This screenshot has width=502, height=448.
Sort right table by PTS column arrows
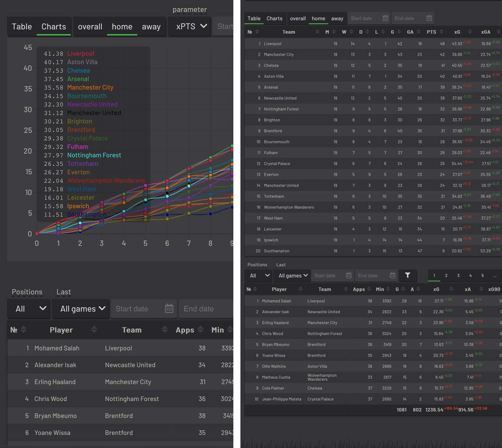point(441,32)
